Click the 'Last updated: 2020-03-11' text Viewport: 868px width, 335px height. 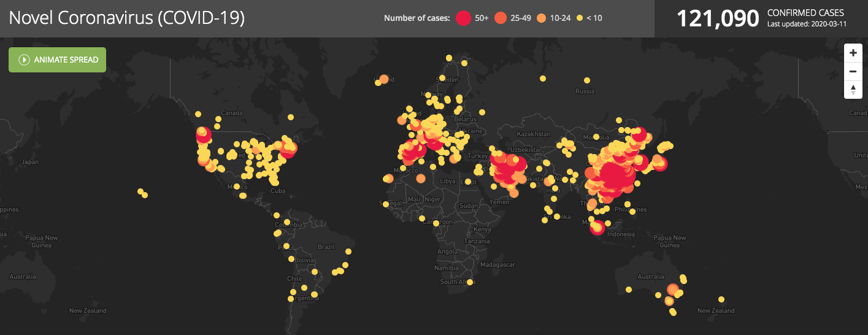point(807,24)
